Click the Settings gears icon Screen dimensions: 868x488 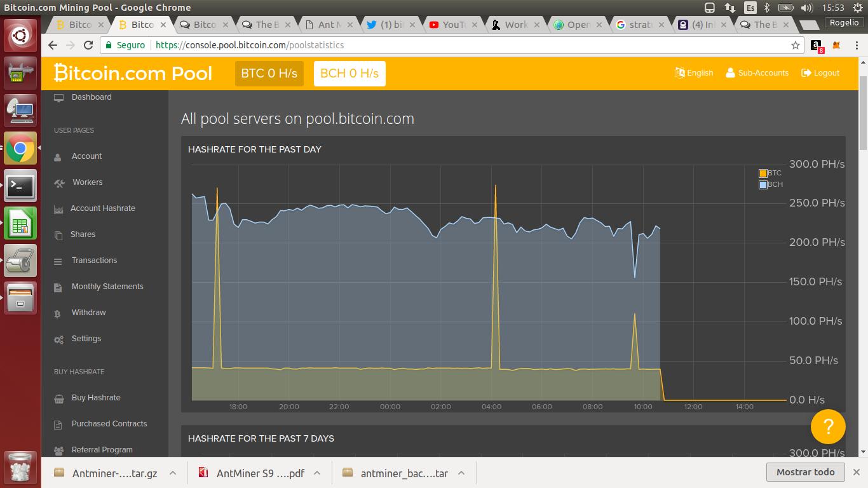coord(59,339)
